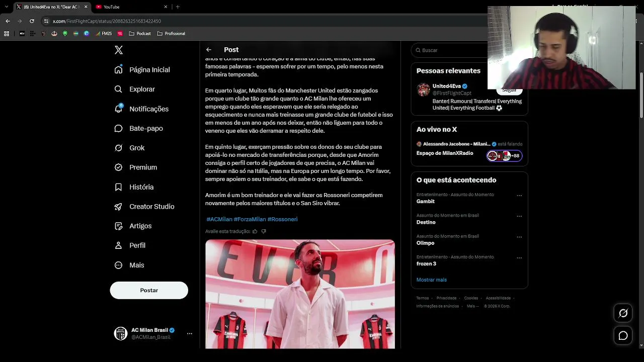
Task: Open a new browser tab
Action: [178, 7]
